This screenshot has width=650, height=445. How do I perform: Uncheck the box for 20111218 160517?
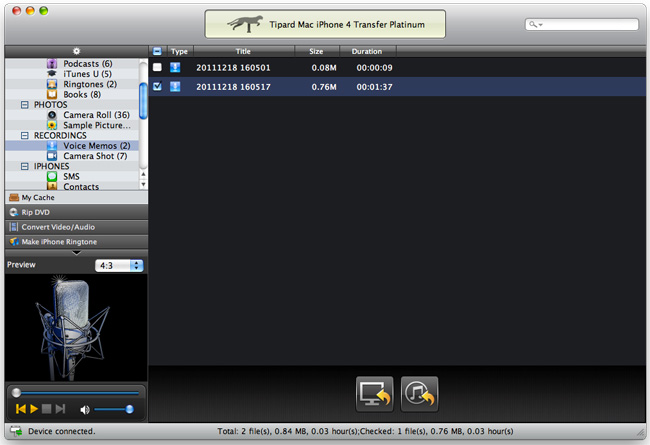(157, 86)
